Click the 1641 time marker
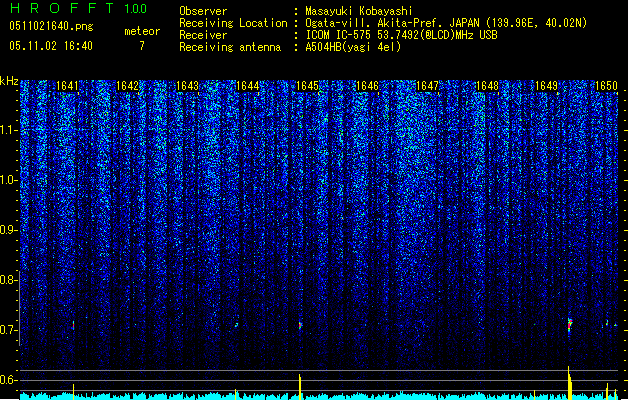The height and width of the screenshot is (400, 629). [x=67, y=86]
